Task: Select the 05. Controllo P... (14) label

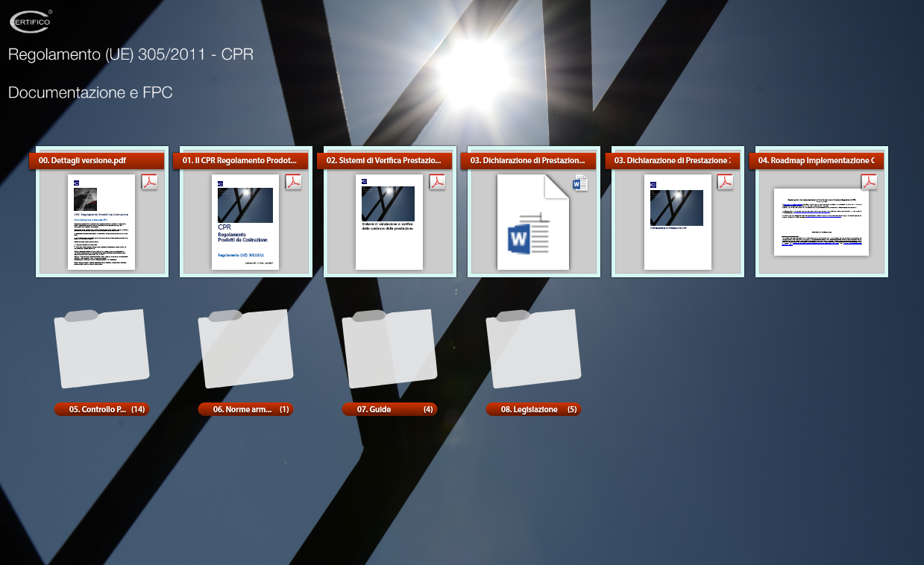Action: [x=101, y=409]
